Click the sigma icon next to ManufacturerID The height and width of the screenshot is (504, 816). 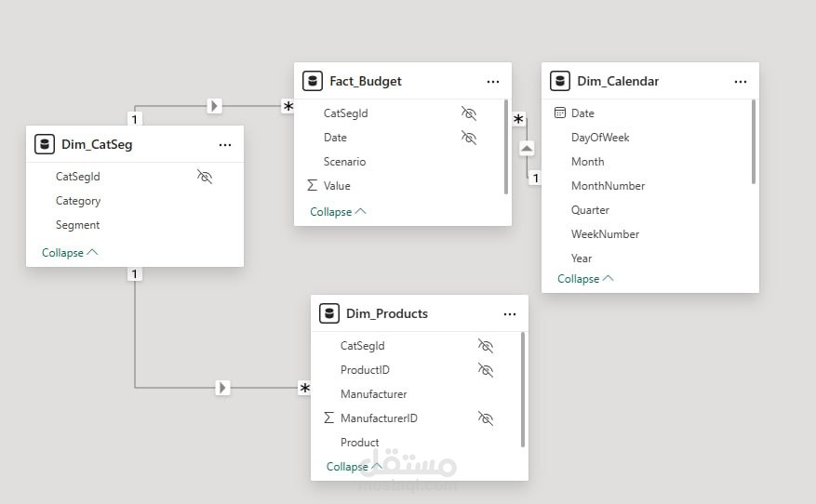click(328, 418)
